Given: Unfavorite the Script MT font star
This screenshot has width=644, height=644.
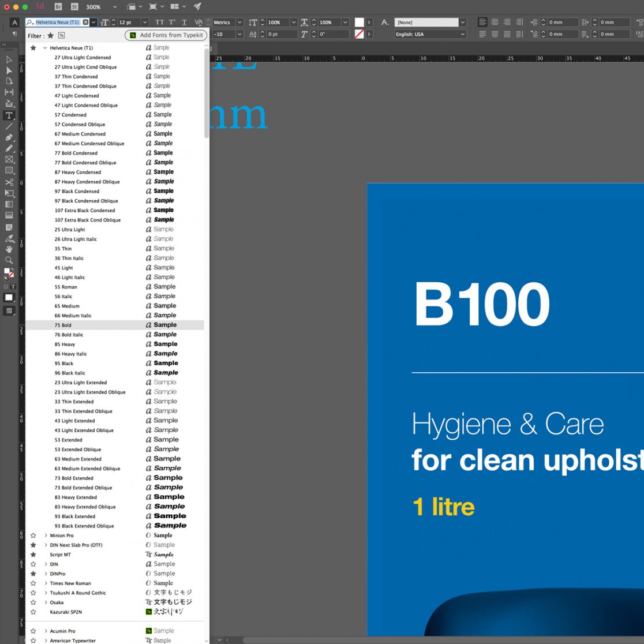Looking at the screenshot, I should (x=33, y=555).
